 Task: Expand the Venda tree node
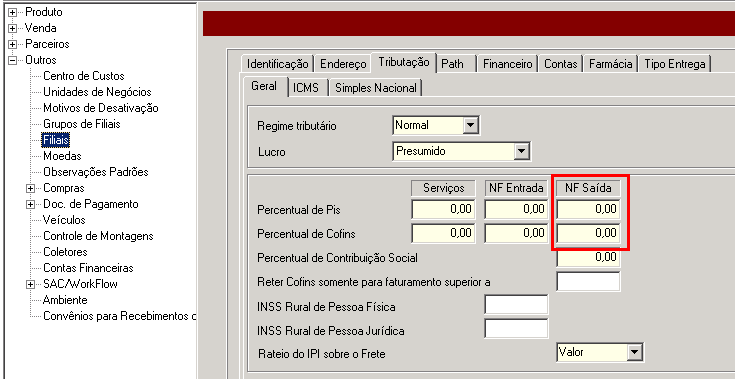(13, 29)
